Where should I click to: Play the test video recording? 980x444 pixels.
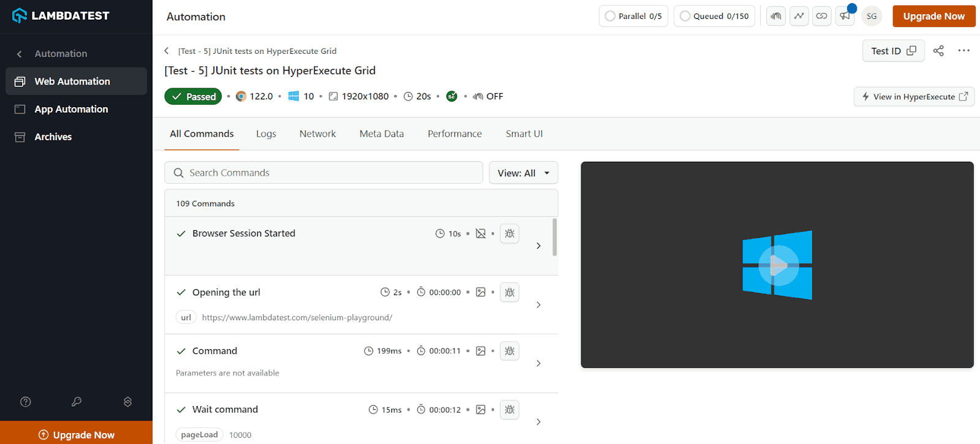pos(778,265)
